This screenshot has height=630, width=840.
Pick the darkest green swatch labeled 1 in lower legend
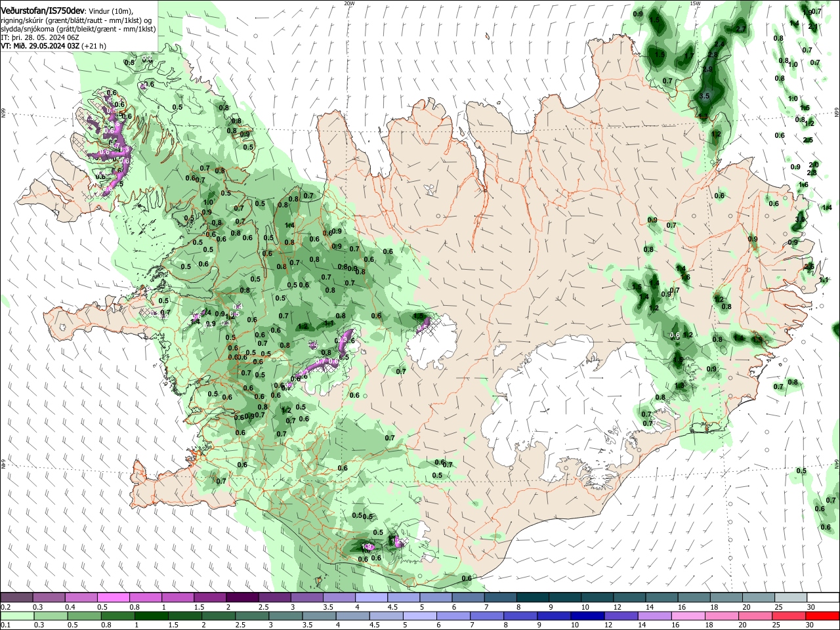coord(151,616)
